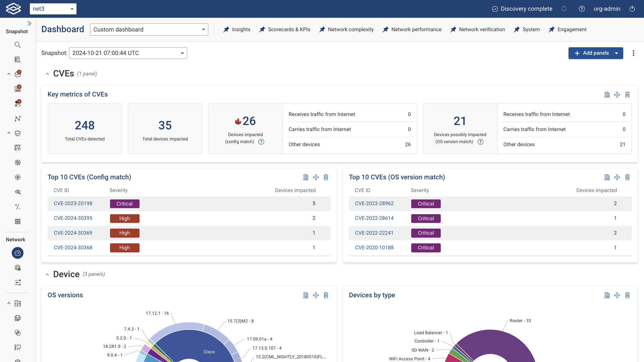Open CVE-2023-20198 link
This screenshot has width=644, height=362.
[73, 203]
